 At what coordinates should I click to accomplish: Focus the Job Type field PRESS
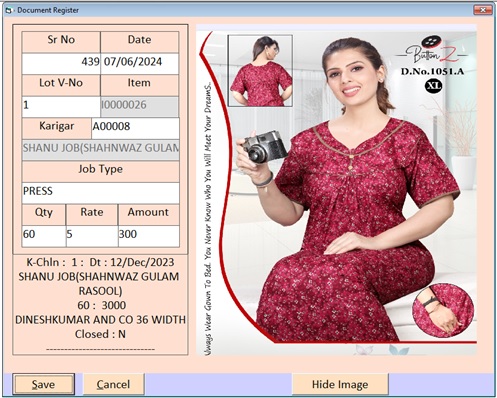(x=101, y=193)
